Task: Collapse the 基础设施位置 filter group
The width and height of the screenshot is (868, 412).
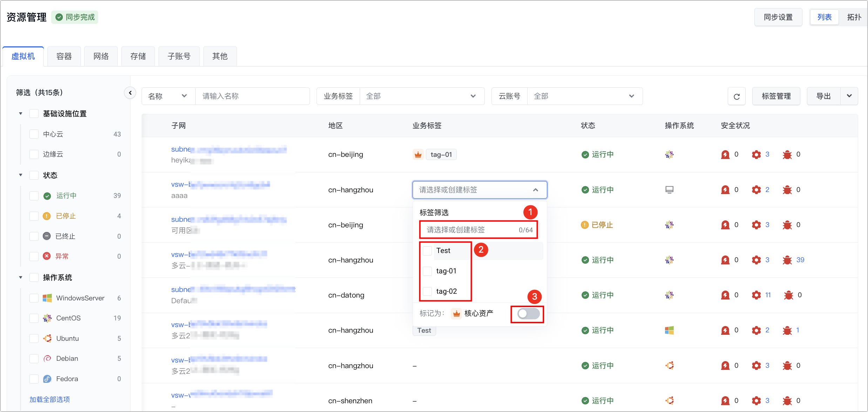Action: click(x=21, y=114)
